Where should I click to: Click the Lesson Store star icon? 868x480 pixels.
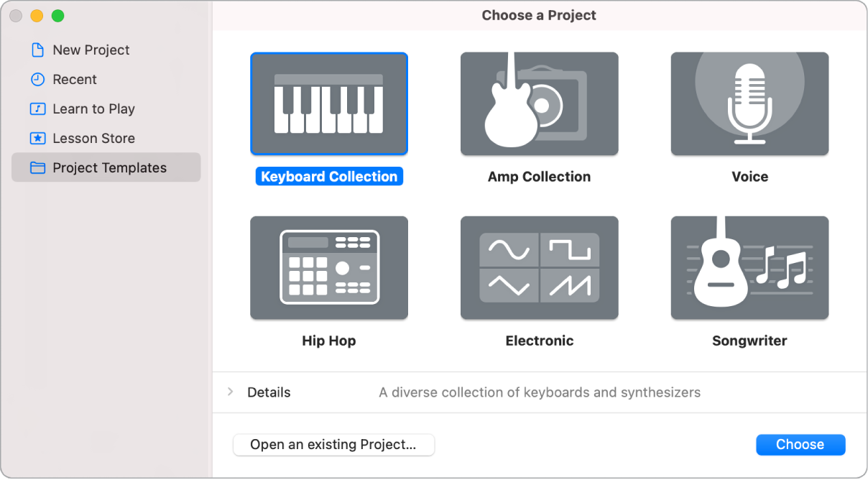(37, 138)
